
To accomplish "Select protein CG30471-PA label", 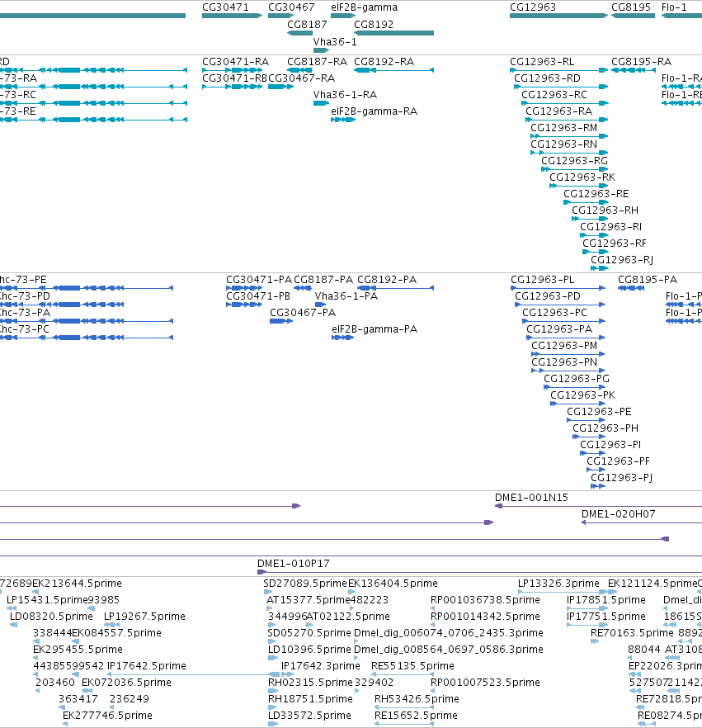I will (259, 280).
